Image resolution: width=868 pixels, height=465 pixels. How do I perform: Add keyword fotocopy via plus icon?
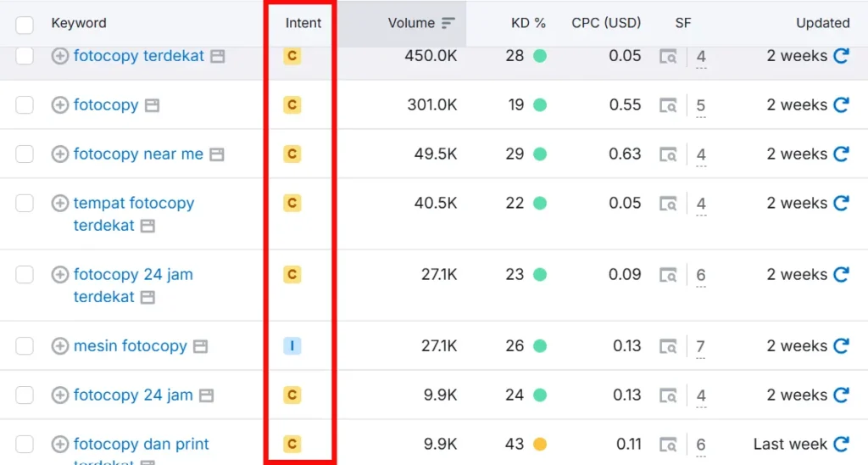coord(60,104)
